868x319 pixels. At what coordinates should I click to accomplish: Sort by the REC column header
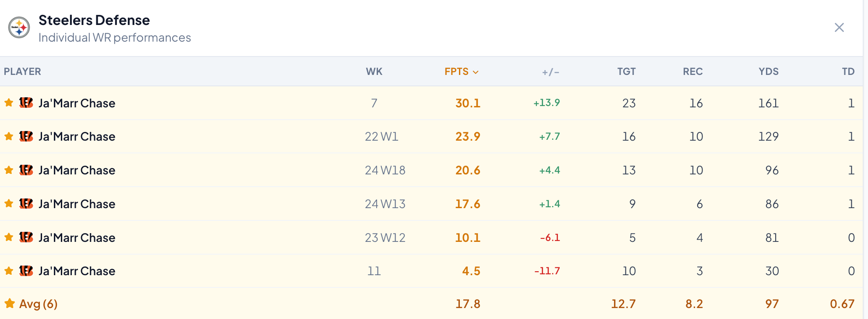(x=692, y=71)
